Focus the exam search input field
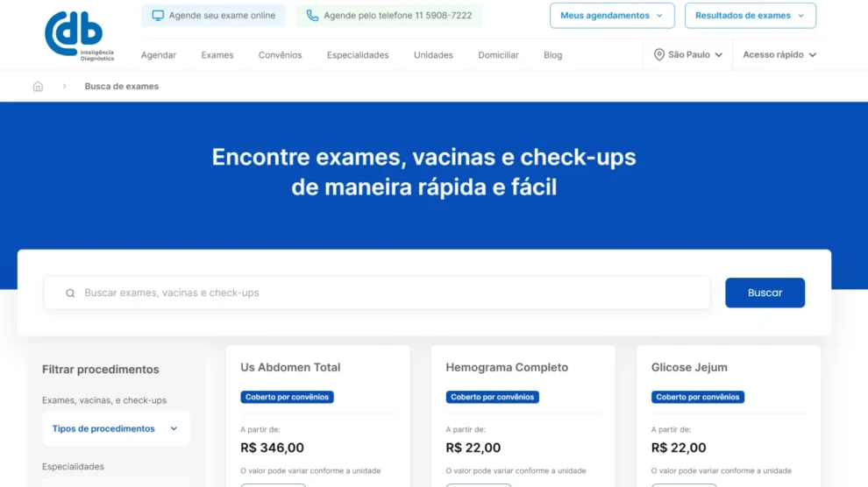 click(x=386, y=293)
